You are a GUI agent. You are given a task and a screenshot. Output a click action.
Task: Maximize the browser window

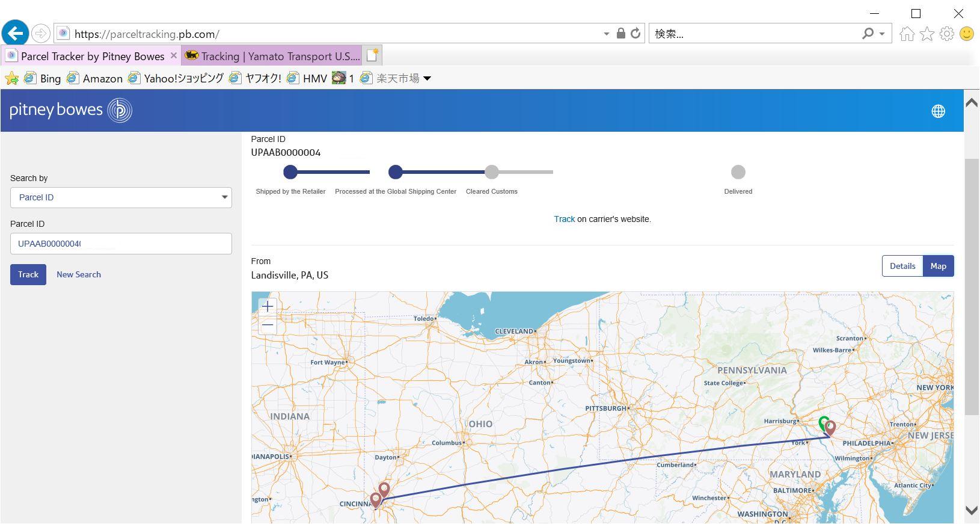point(916,13)
